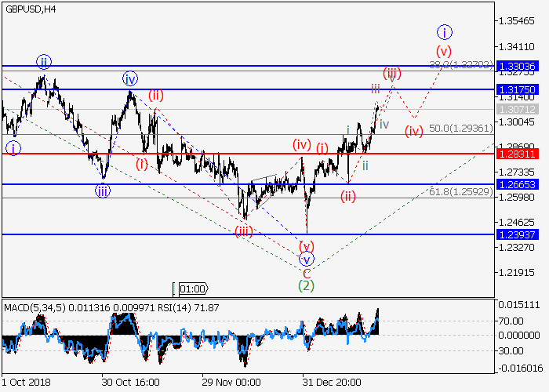Select the 1.28311 red price level tag
Image resolution: width=549 pixels, height=392 pixels.
click(x=516, y=154)
